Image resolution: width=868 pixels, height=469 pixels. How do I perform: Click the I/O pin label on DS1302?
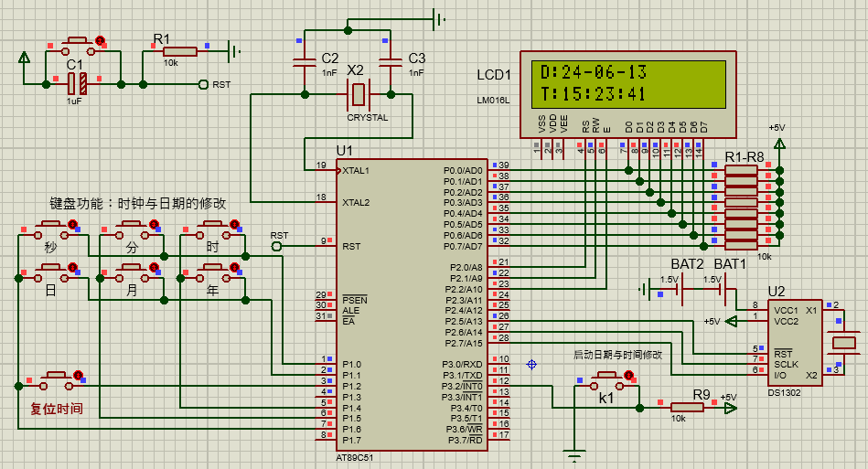[780, 376]
